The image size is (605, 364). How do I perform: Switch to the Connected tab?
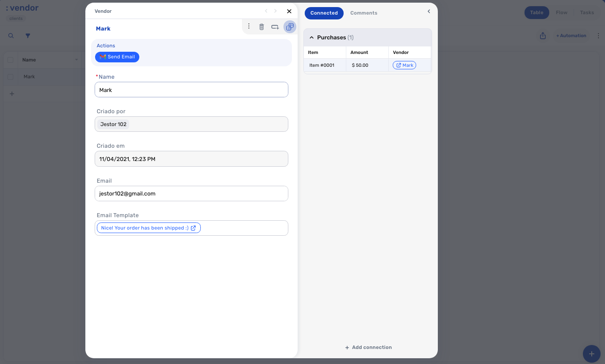click(324, 13)
